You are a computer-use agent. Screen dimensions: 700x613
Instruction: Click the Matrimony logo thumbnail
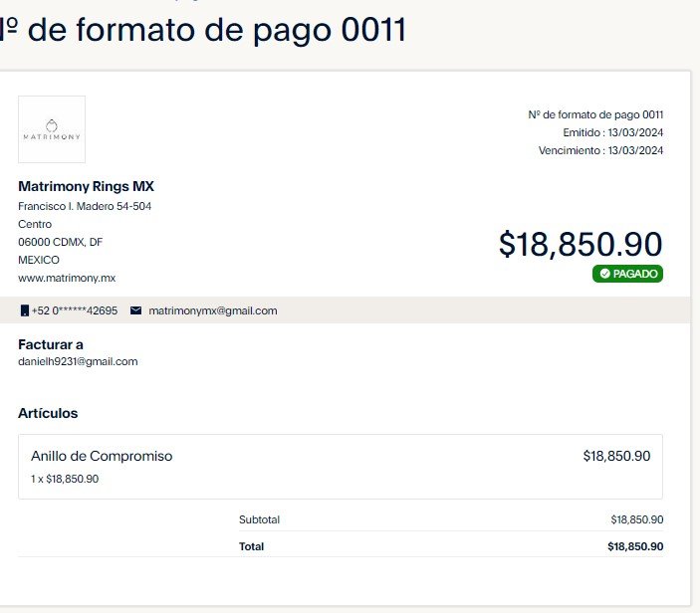tap(52, 129)
